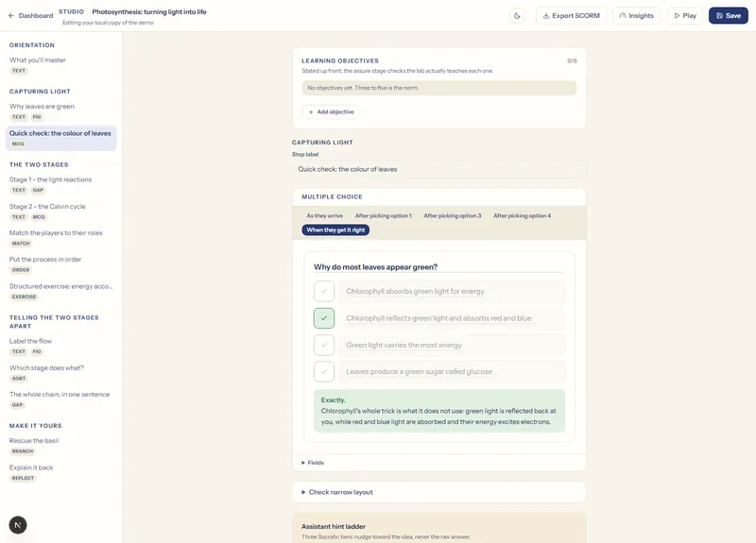Toggle checkbox for 'Chlorophyll reflects green light' option
756x543 pixels.
(324, 318)
